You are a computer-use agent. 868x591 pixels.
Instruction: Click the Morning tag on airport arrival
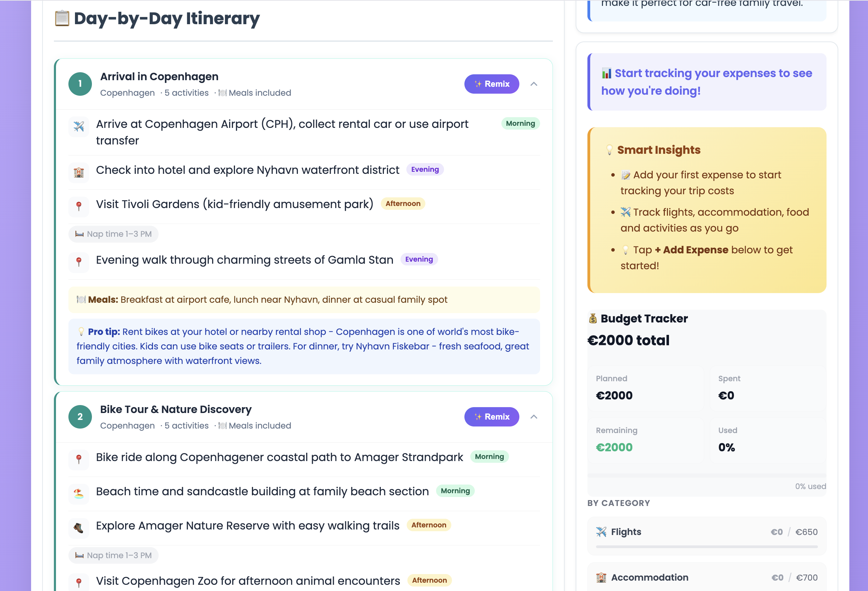tap(520, 124)
